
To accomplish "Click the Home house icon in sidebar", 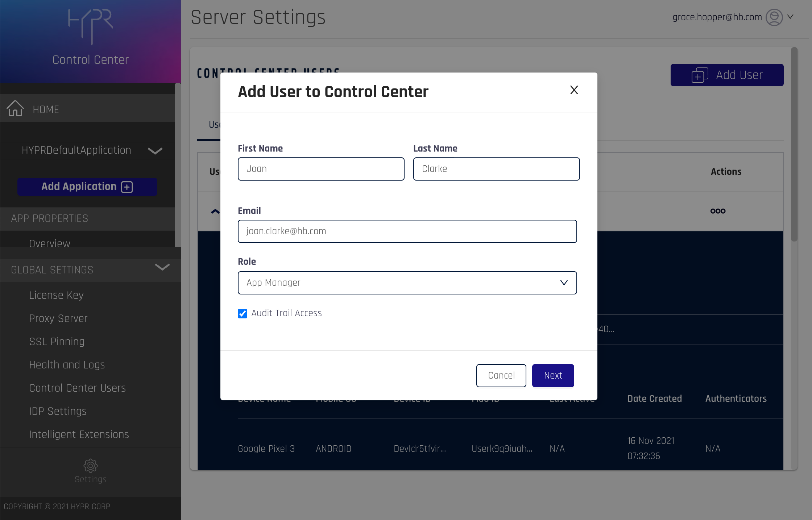I will click(15, 108).
